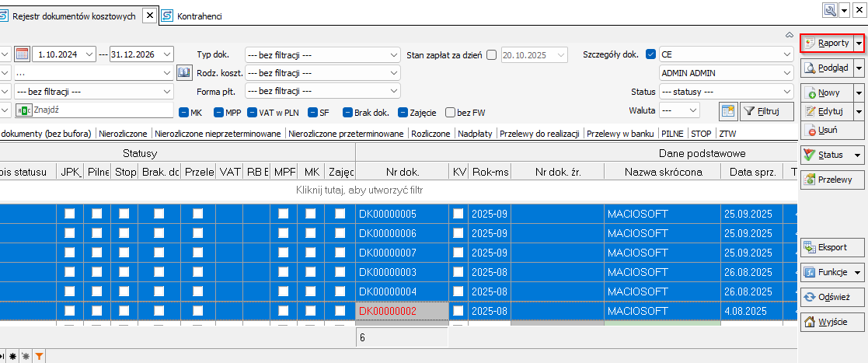The width and height of the screenshot is (868, 363).
Task: Expand the Podgląd button arrow
Action: 859,68
